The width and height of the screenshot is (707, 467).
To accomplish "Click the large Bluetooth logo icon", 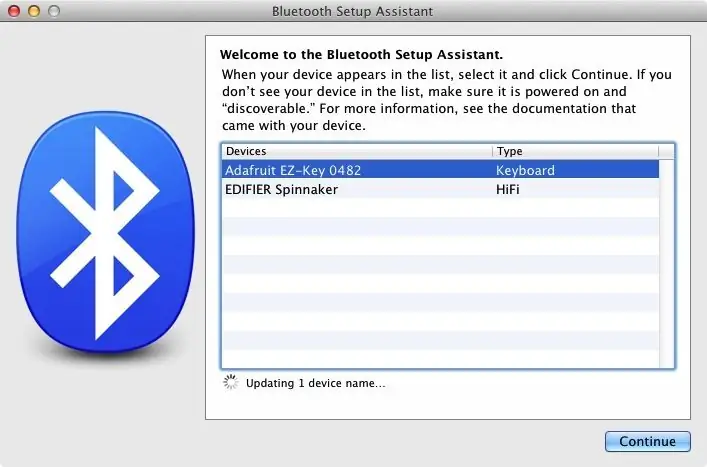I will tap(106, 232).
